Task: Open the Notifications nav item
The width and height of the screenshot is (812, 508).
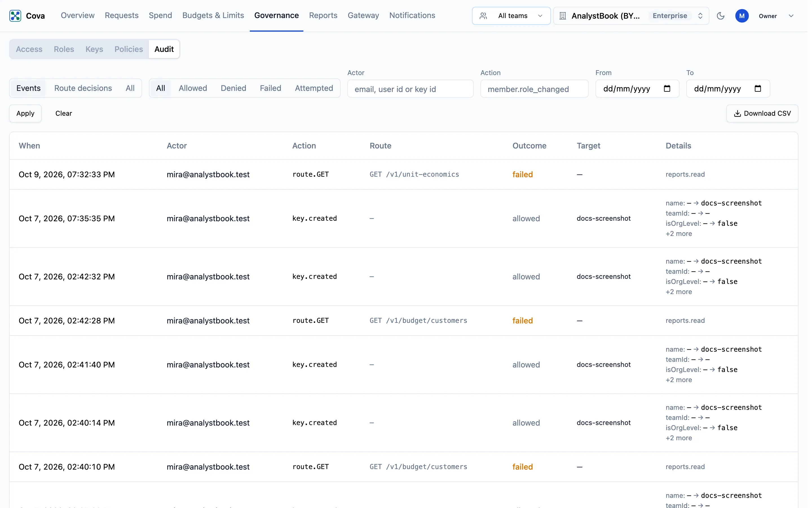Action: [x=412, y=16]
